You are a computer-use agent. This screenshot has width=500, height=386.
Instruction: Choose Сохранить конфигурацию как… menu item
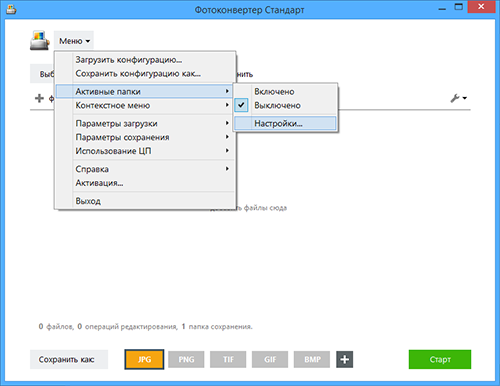[145, 73]
